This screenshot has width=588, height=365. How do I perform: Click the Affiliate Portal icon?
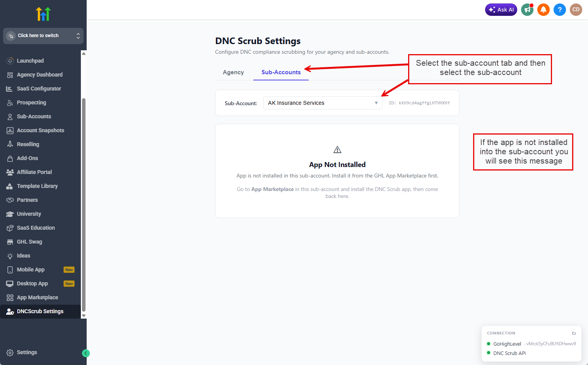tap(10, 172)
